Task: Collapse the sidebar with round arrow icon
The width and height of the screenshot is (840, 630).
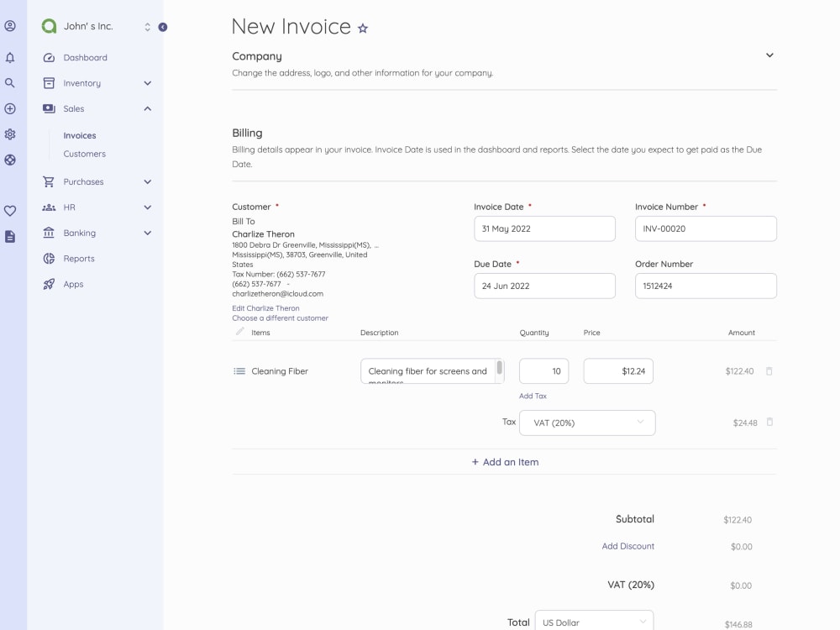Action: tap(163, 27)
